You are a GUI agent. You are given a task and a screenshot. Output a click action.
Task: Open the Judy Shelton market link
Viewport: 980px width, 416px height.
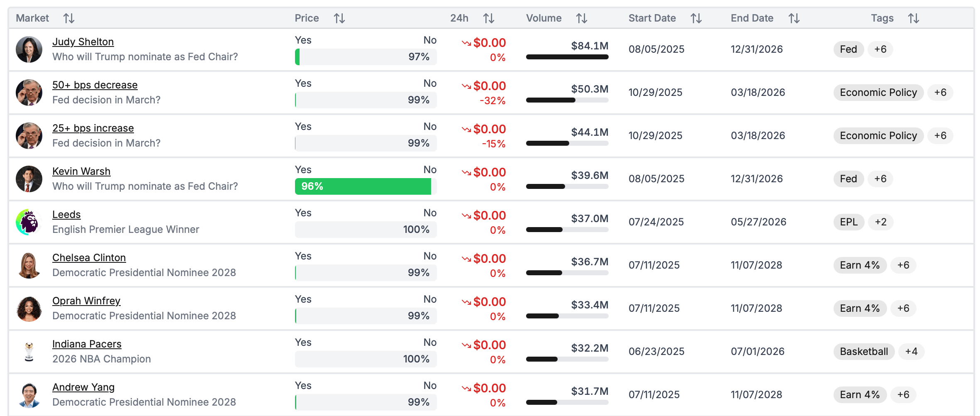pyautogui.click(x=83, y=42)
